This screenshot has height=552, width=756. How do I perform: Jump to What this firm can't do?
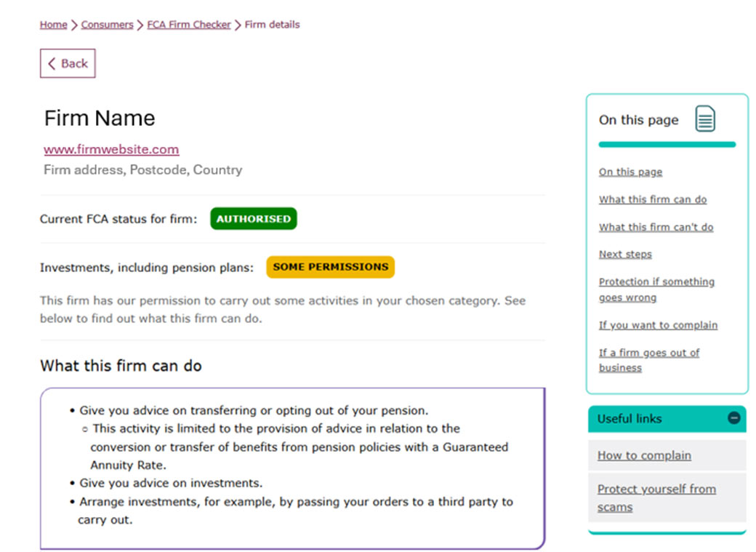tap(656, 226)
